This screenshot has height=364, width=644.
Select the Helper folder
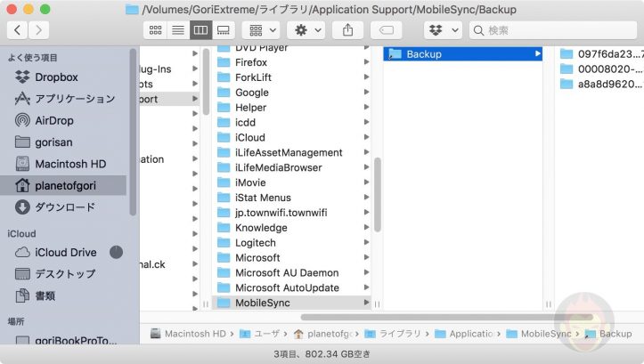pyautogui.click(x=290, y=108)
